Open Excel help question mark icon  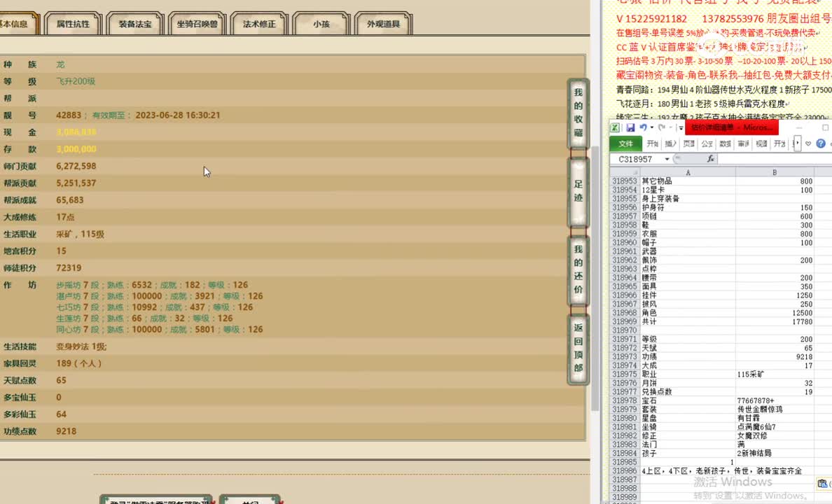819,143
